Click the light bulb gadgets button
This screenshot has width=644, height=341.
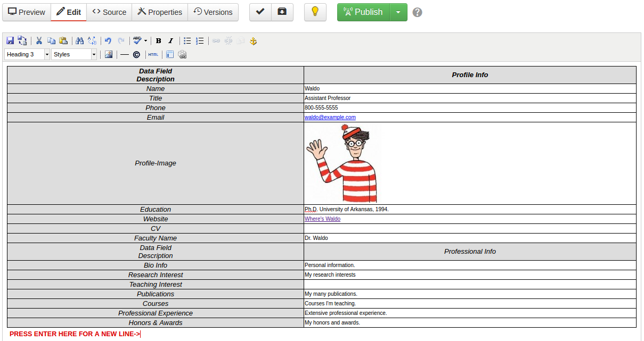click(x=315, y=12)
